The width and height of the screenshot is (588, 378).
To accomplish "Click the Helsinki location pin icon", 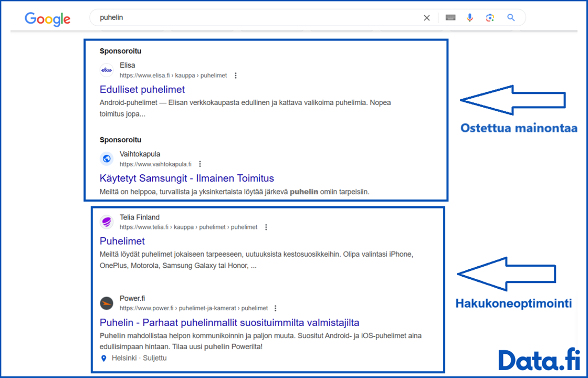I will click(104, 358).
